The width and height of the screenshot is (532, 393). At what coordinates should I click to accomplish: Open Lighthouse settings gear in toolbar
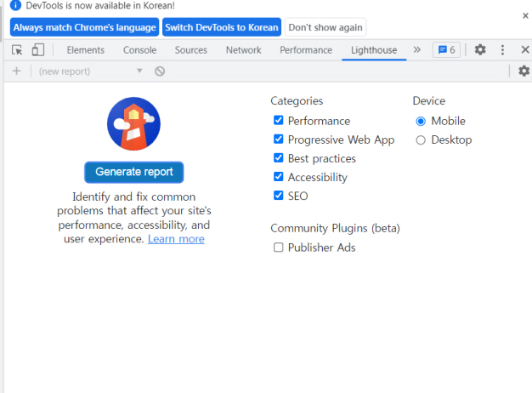524,71
